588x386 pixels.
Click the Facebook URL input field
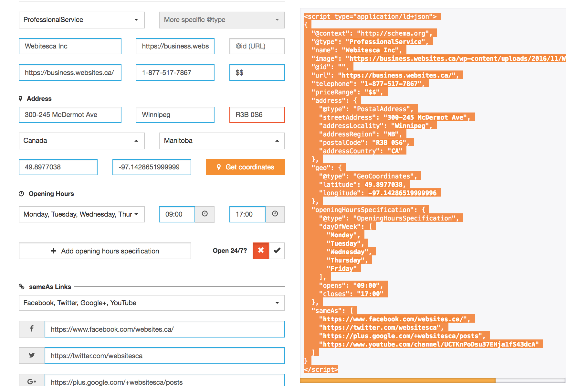click(x=164, y=329)
